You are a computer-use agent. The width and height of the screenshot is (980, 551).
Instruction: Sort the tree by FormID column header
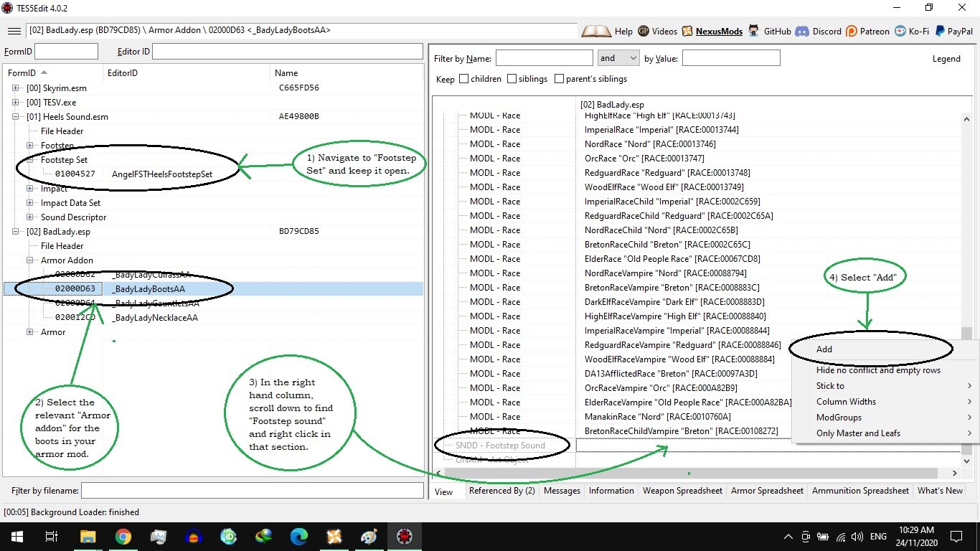[53, 72]
